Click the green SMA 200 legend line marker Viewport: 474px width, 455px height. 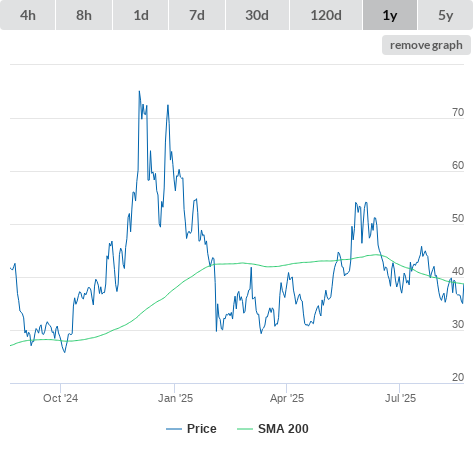point(245,429)
